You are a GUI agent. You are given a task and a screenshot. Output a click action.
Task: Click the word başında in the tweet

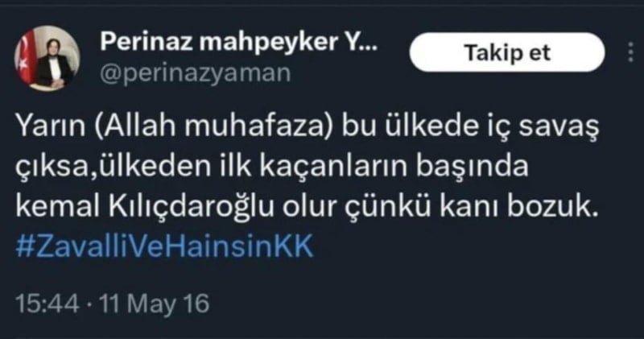click(473, 167)
